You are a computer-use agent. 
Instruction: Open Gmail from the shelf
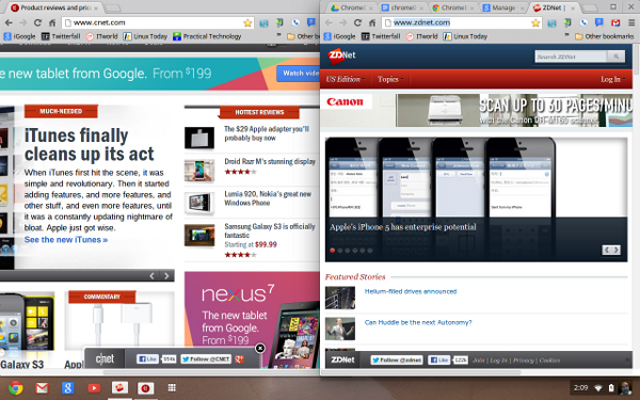(x=42, y=388)
